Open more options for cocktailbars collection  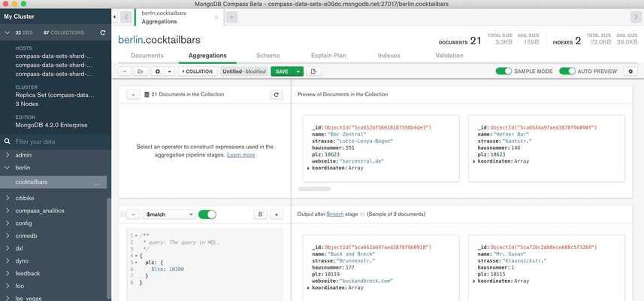coord(98,182)
